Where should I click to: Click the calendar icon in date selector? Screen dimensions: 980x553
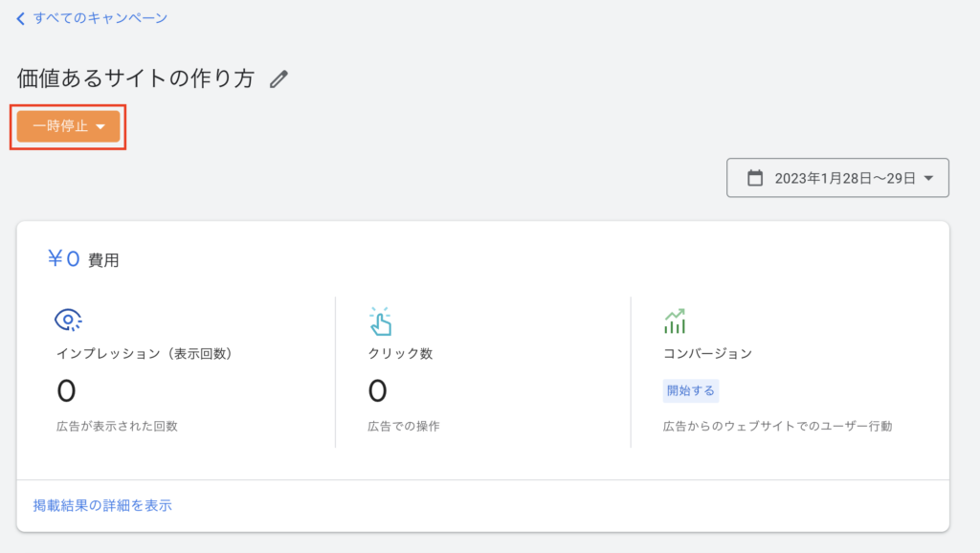point(755,178)
